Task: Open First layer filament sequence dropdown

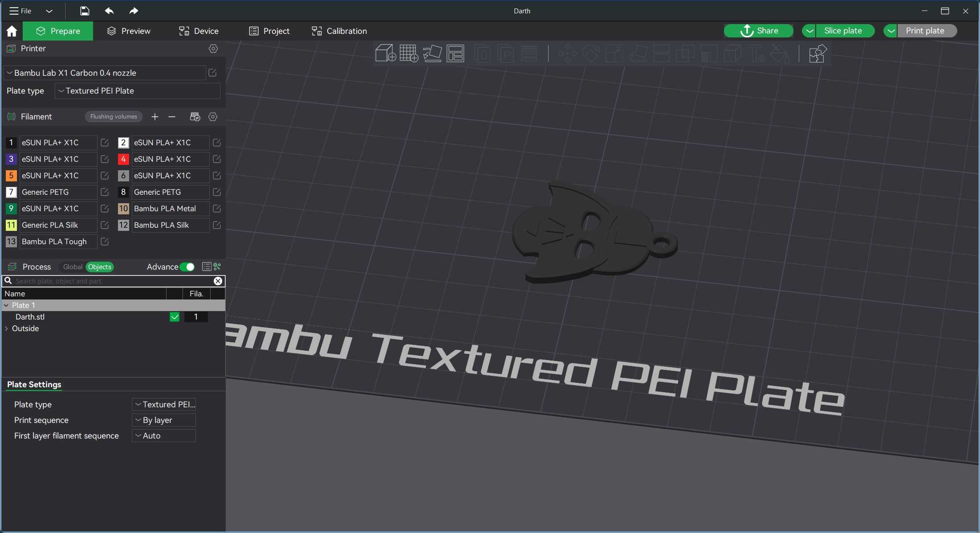Action: tap(164, 436)
